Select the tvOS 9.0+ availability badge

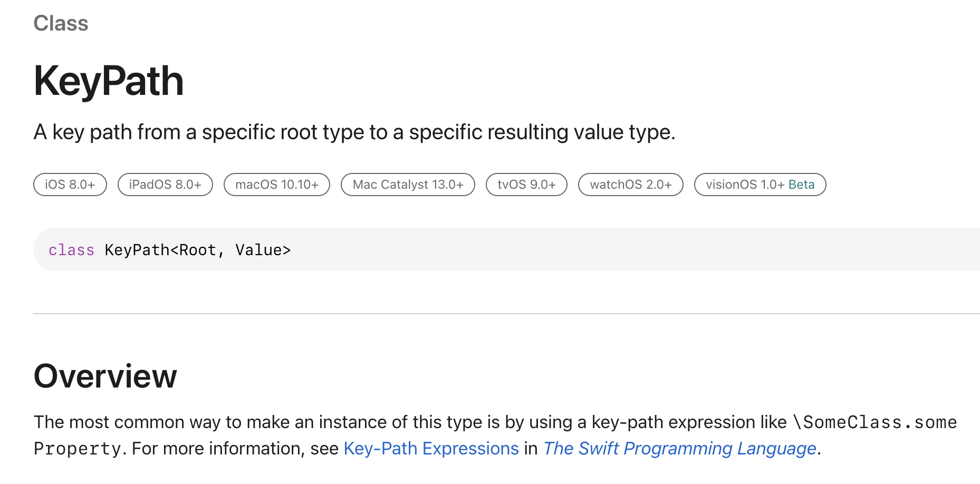[x=526, y=185]
